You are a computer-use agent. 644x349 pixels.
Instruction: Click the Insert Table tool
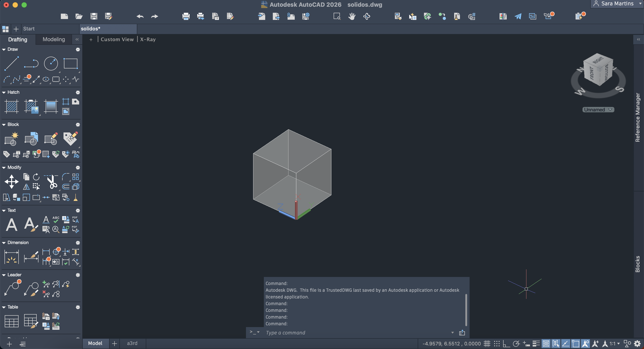coord(11,321)
